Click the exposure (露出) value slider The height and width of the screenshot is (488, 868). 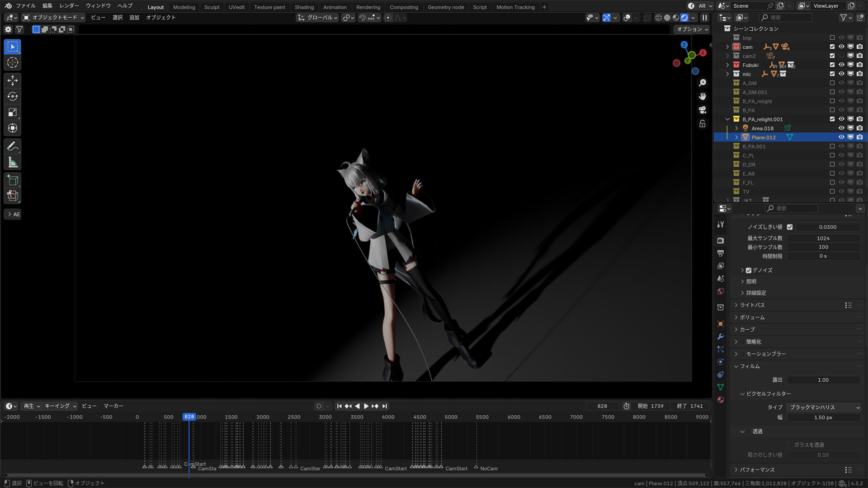click(824, 380)
